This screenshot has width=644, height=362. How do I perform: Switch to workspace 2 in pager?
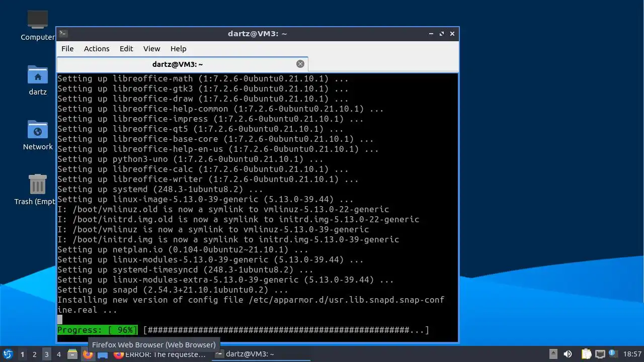click(34, 354)
